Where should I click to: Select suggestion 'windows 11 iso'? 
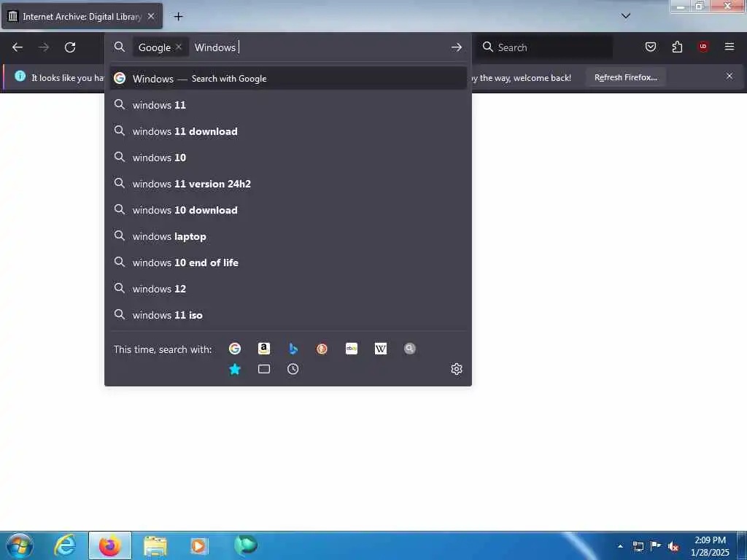(288, 315)
